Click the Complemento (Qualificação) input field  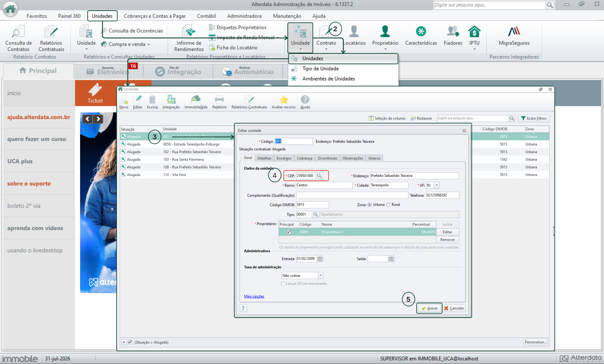click(352, 195)
